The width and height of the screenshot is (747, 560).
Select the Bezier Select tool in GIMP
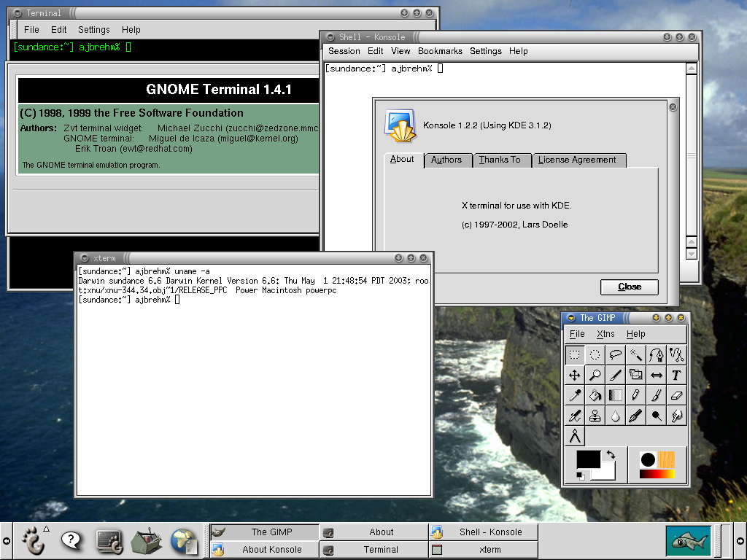coord(656,355)
